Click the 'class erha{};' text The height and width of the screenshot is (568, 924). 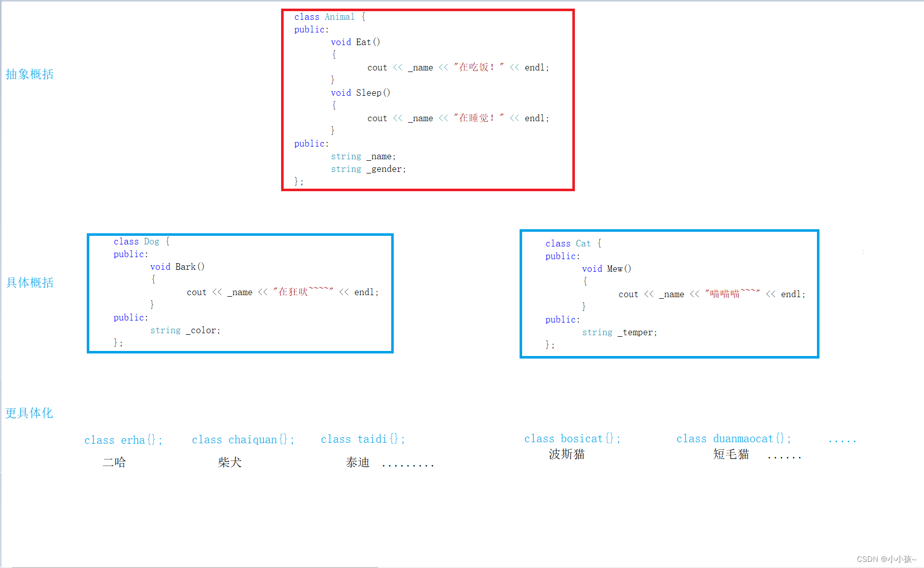pyautogui.click(x=123, y=440)
